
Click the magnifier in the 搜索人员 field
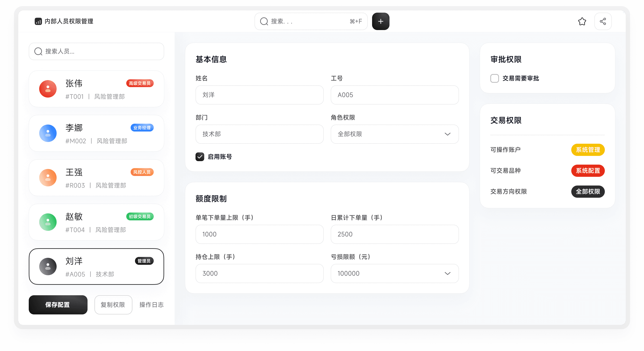(38, 52)
